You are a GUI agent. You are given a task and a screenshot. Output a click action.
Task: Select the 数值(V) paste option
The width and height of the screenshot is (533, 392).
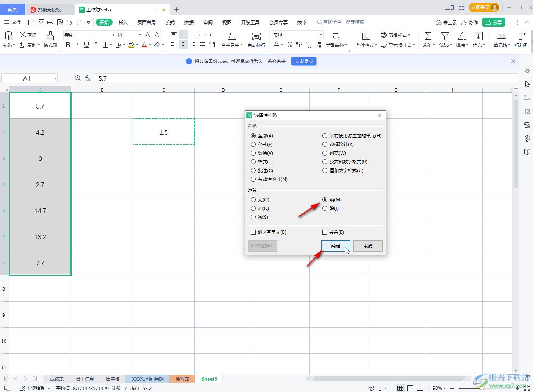(253, 153)
